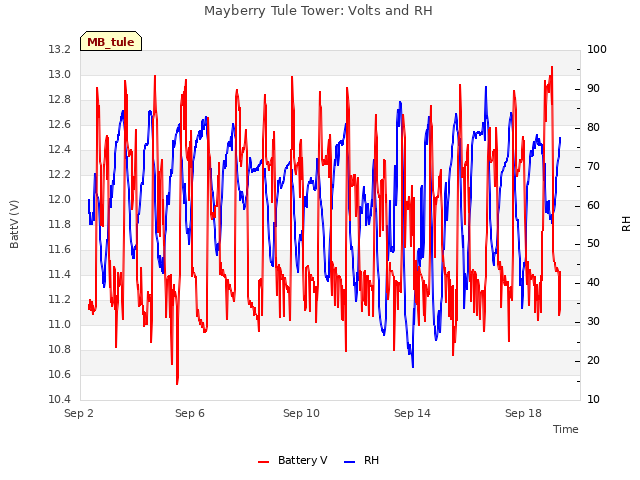Click the RH right axis title
This screenshot has height=480, width=640.
pyautogui.click(x=626, y=224)
